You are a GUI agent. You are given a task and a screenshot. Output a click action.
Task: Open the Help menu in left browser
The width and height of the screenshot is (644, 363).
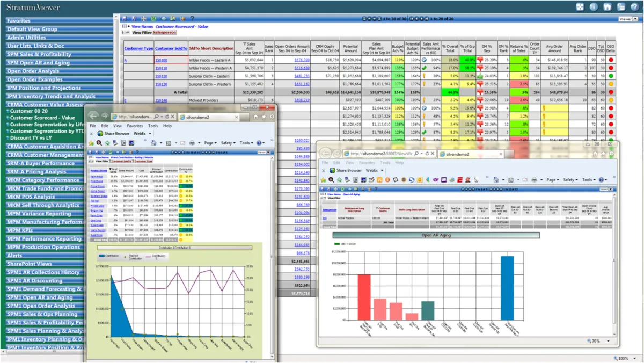pyautogui.click(x=167, y=126)
